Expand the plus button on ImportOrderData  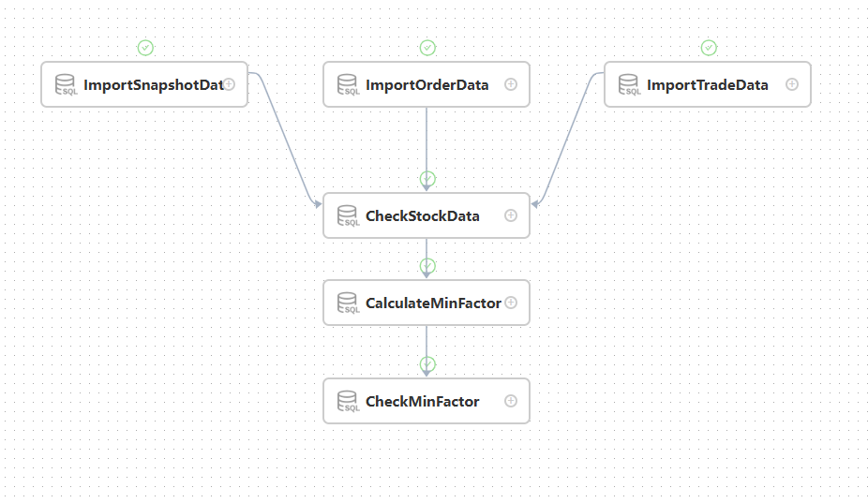[511, 84]
